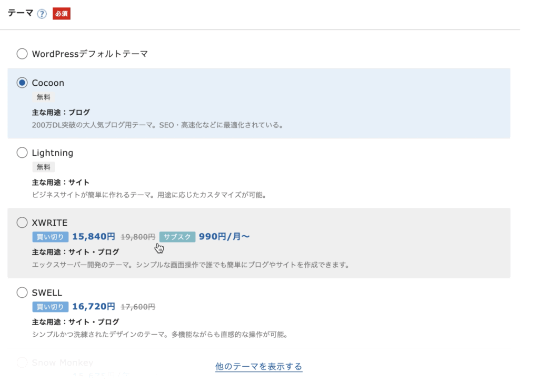Click the 買い切り badge under SWELL

point(50,307)
